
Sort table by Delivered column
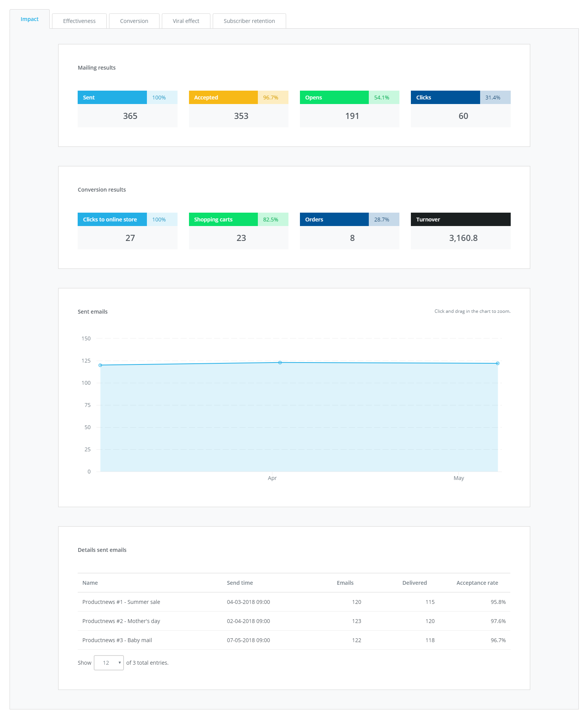tap(415, 583)
